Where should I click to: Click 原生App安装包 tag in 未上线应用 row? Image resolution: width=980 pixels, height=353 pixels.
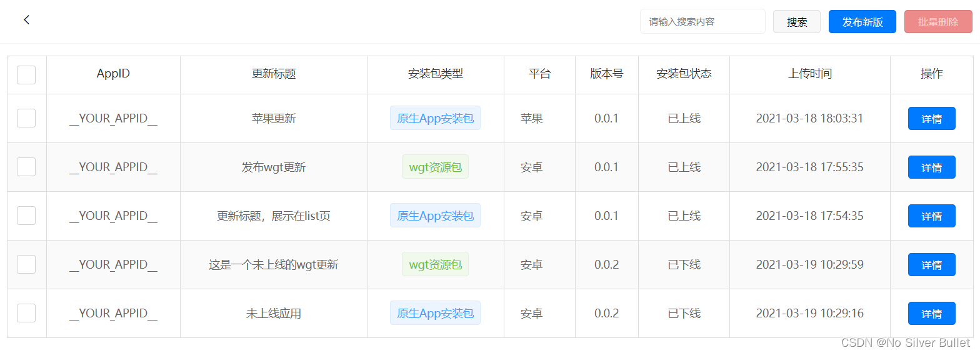436,313
